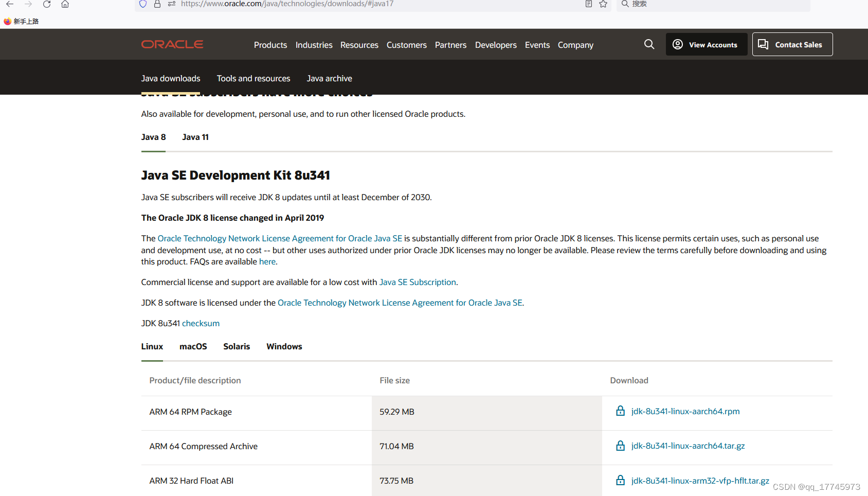This screenshot has width=868, height=496.
Task: Go to the browser home icon
Action: (65, 4)
